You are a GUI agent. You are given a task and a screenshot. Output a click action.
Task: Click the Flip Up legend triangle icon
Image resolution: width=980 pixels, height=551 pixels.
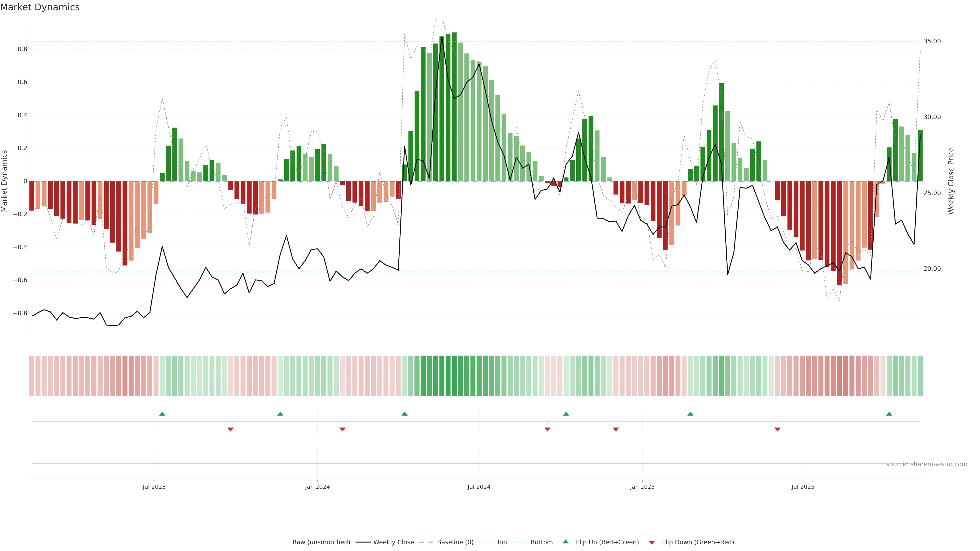click(566, 542)
